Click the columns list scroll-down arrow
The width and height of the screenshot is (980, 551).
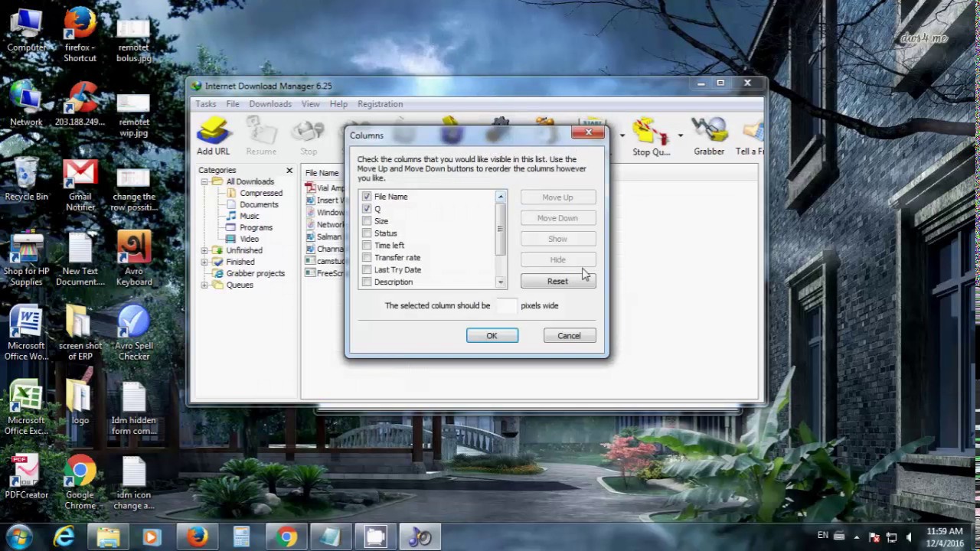pyautogui.click(x=501, y=282)
